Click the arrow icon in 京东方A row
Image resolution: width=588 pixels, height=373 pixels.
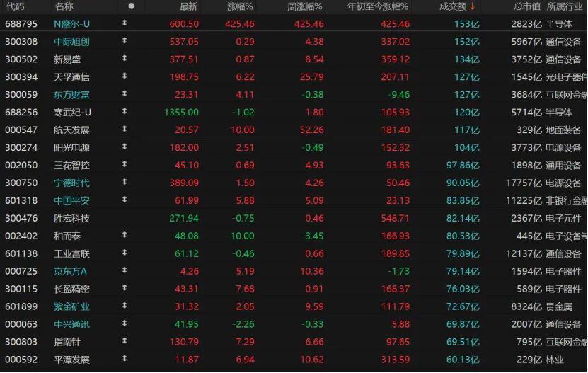125,271
